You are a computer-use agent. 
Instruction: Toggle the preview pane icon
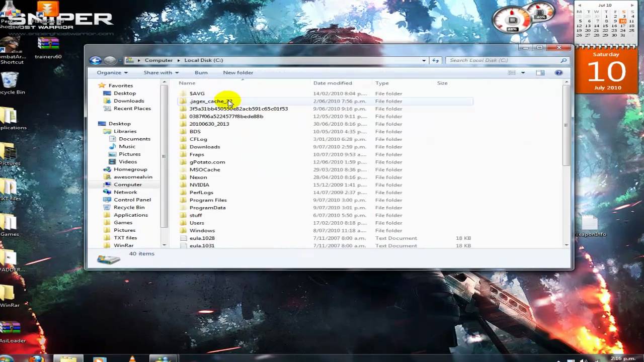pyautogui.click(x=540, y=72)
